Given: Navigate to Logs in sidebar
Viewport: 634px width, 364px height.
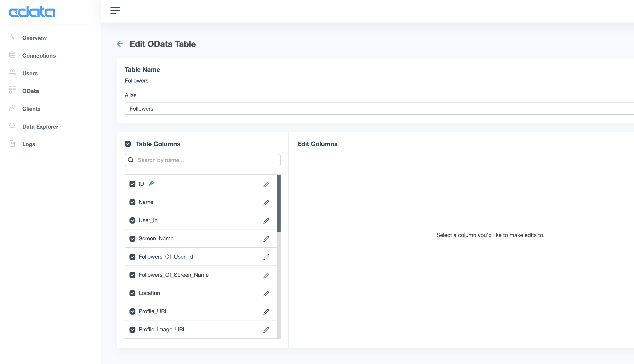Looking at the screenshot, I should pyautogui.click(x=29, y=144).
